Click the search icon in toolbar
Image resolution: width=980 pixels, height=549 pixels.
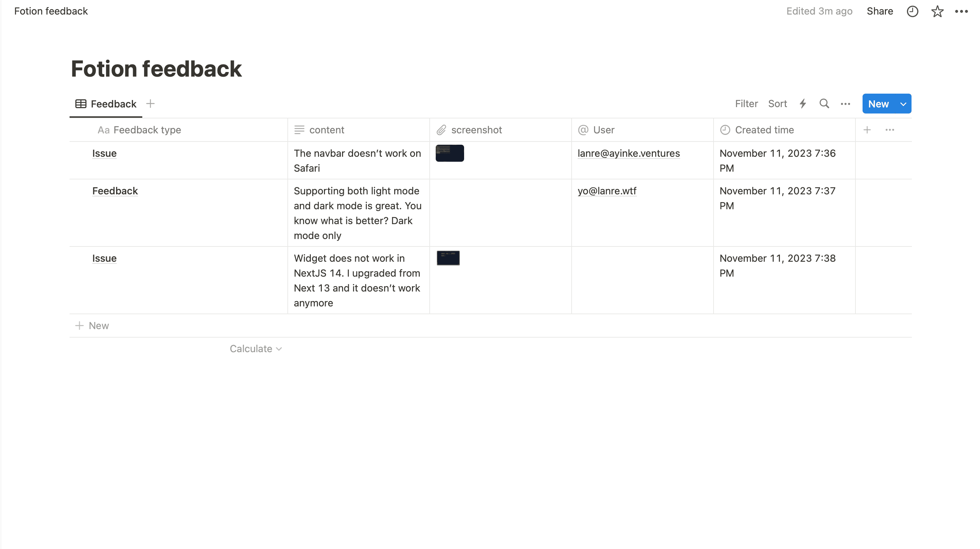click(825, 104)
